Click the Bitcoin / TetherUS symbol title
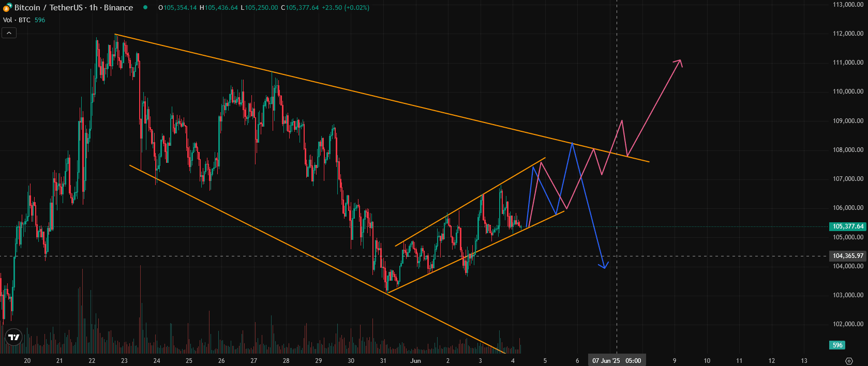Viewport: 868px width, 366px height. 73,8
